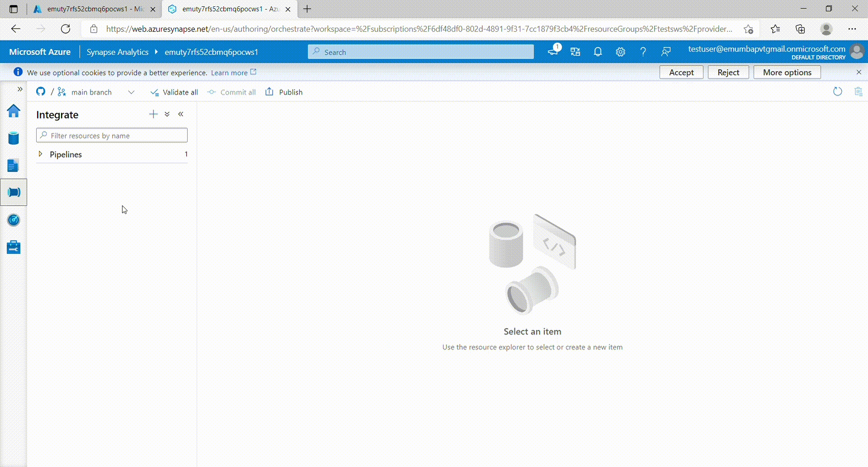Open the emuty7rfs52cbmq6pocws1 workspace breadcrumb
Image resolution: width=868 pixels, height=467 pixels.
point(211,52)
